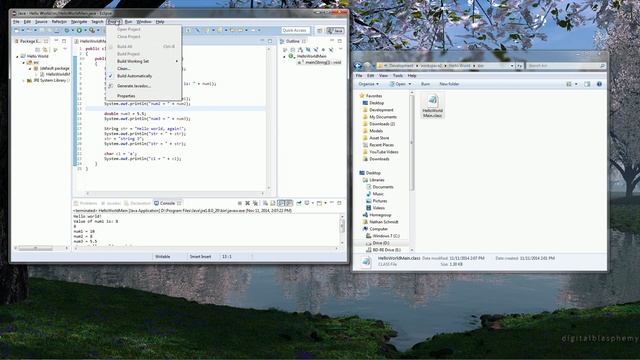Viewport: 640px width, 360px height.
Task: Open the Tools menu in Explorer window
Action: coord(398,76)
